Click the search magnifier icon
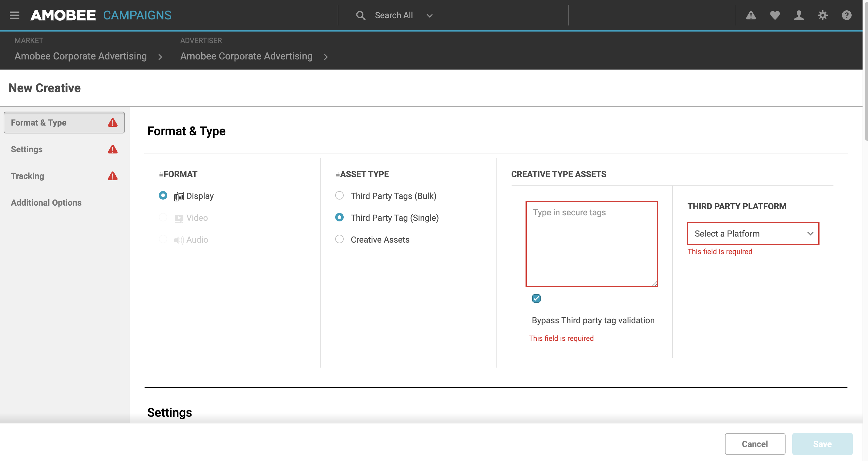The image size is (868, 461). coord(361,15)
